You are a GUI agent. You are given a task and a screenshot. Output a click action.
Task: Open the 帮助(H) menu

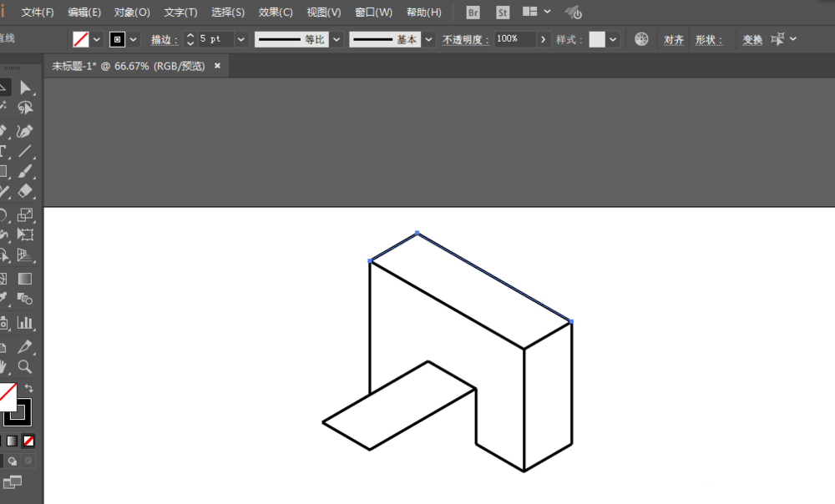[x=424, y=13]
